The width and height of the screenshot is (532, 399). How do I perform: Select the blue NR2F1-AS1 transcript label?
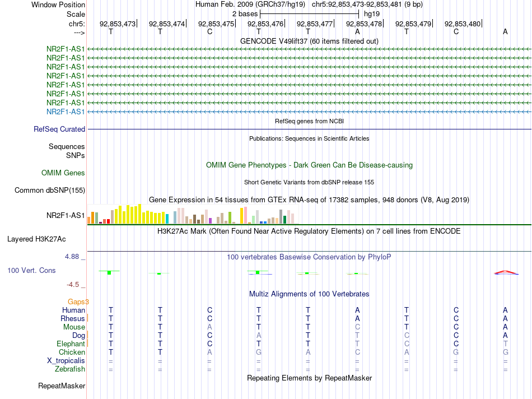click(x=66, y=112)
